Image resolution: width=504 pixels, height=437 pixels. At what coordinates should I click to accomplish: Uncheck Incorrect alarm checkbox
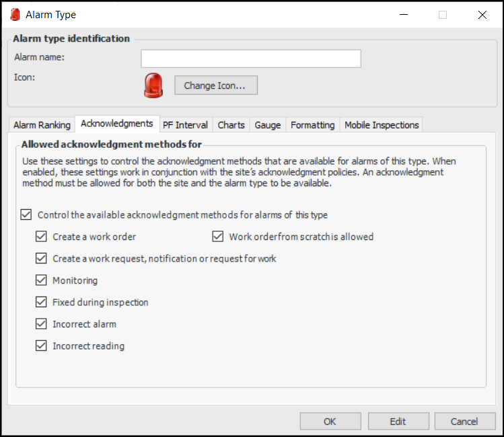[x=42, y=324]
